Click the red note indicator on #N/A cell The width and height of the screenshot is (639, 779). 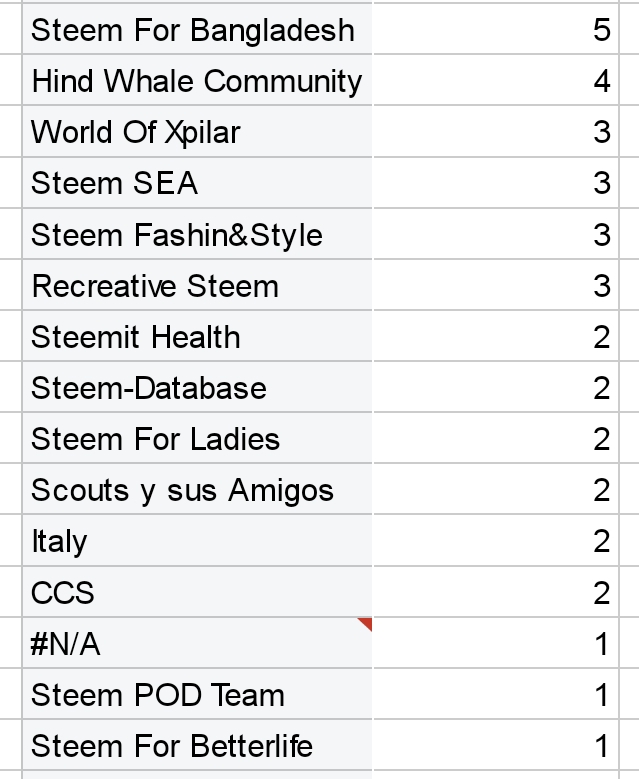point(366,624)
